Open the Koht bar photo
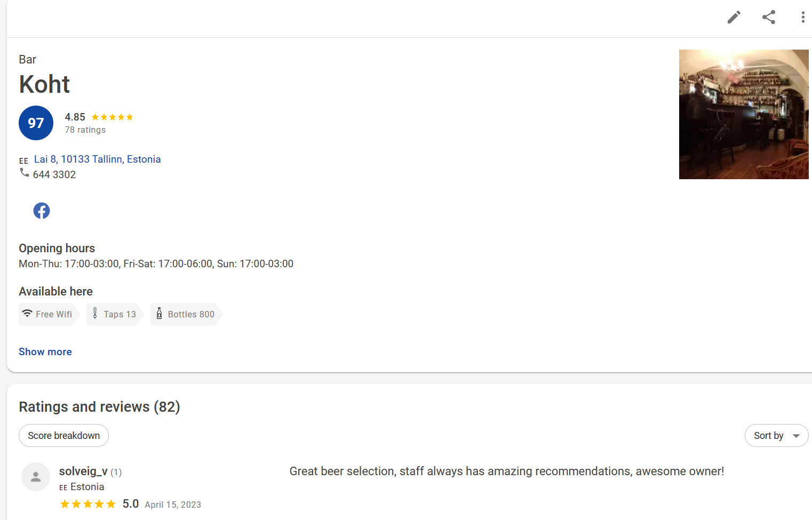 click(x=744, y=114)
